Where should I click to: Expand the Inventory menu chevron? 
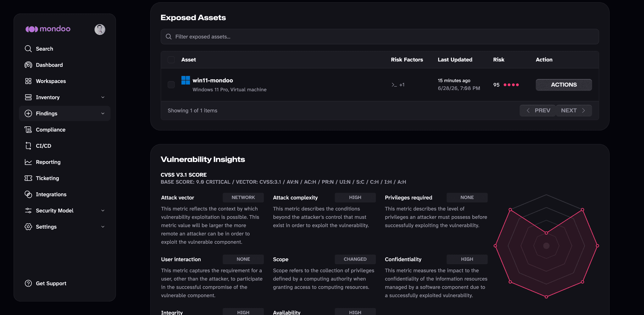103,97
